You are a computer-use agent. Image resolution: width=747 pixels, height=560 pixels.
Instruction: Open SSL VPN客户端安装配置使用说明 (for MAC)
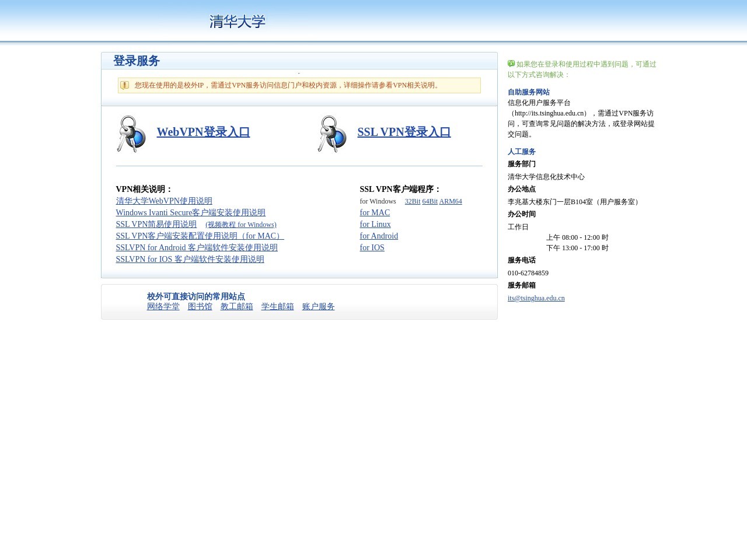pyautogui.click(x=200, y=236)
